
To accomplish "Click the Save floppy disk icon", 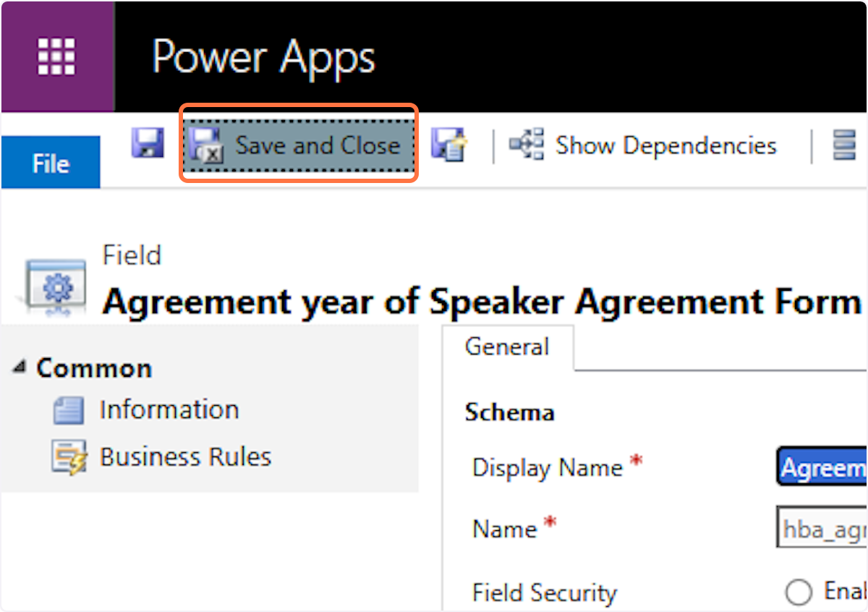I will (x=148, y=143).
